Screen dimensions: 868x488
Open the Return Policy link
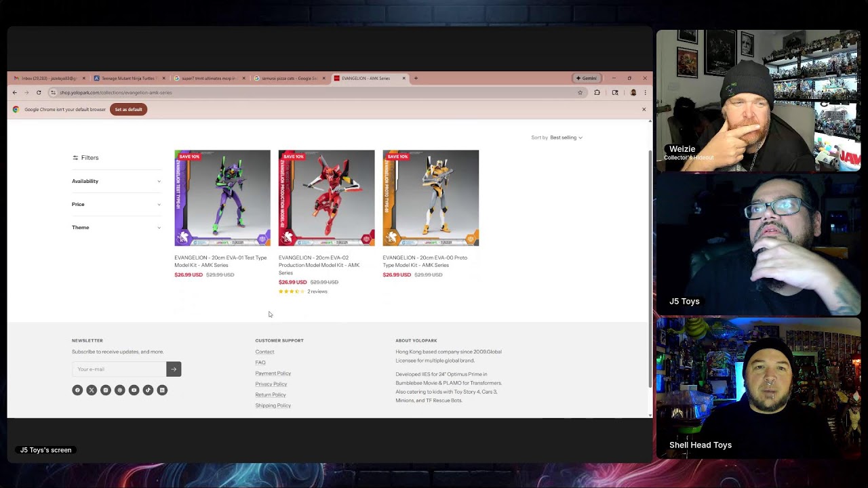pos(270,395)
